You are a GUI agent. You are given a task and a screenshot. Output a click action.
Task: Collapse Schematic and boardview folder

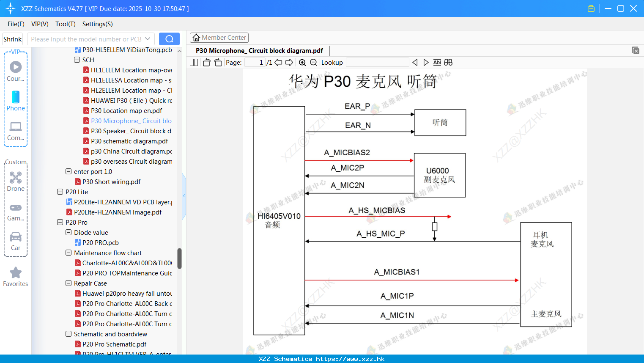(69, 334)
